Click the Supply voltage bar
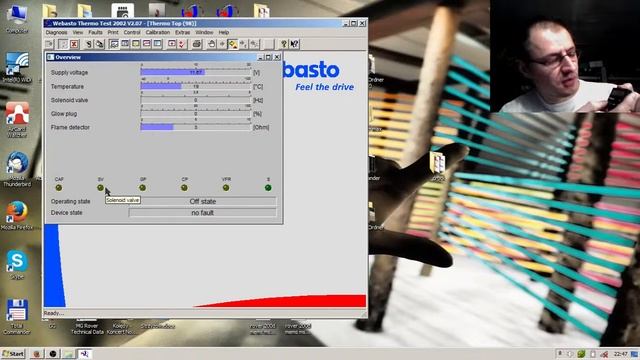This screenshot has width=640, height=360. pyautogui.click(x=196, y=72)
